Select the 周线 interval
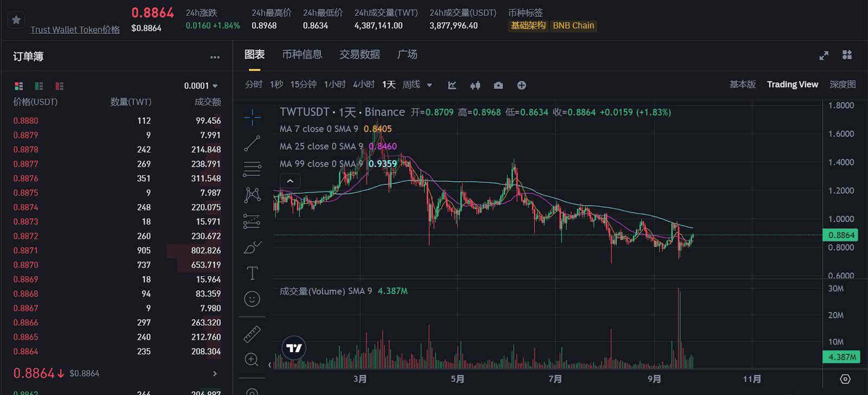This screenshot has height=395, width=868. point(411,85)
